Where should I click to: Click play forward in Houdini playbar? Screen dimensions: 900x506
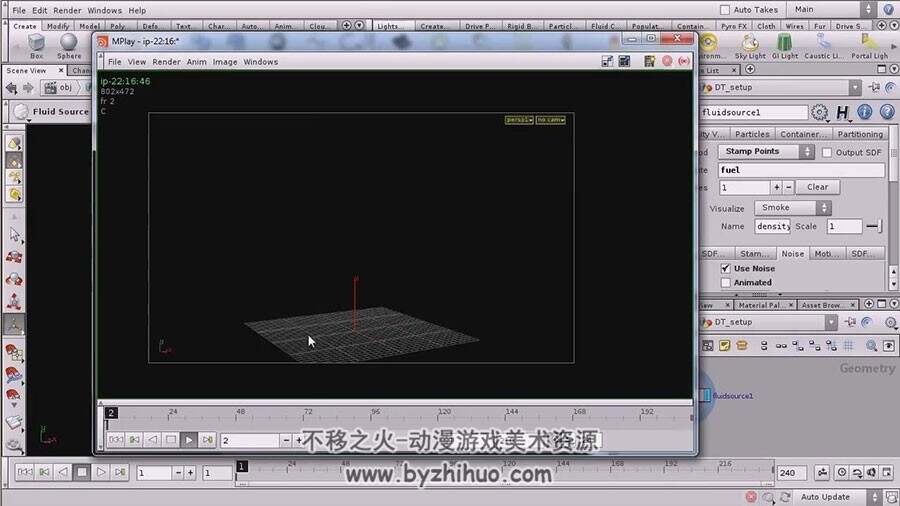coord(100,472)
